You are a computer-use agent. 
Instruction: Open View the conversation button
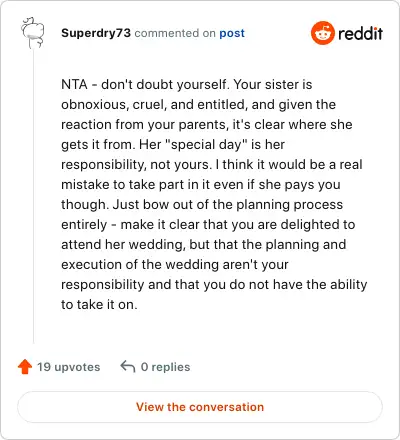200,407
